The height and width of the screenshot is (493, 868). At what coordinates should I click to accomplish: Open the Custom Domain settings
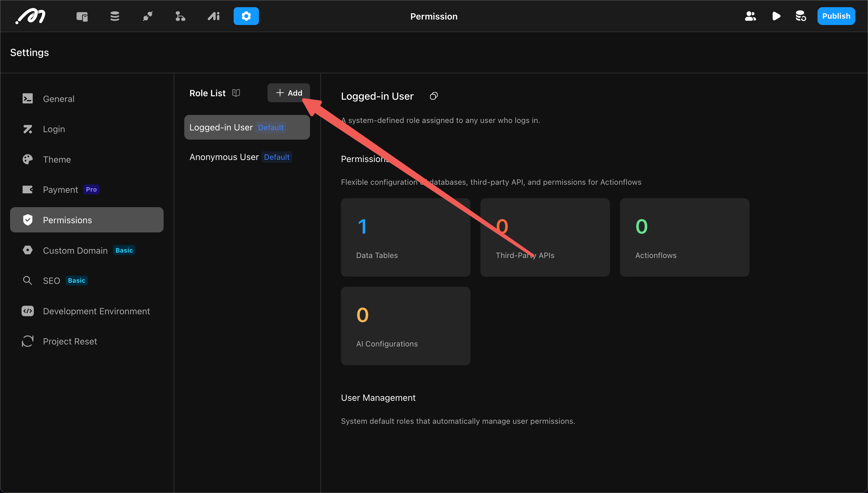[87, 251]
